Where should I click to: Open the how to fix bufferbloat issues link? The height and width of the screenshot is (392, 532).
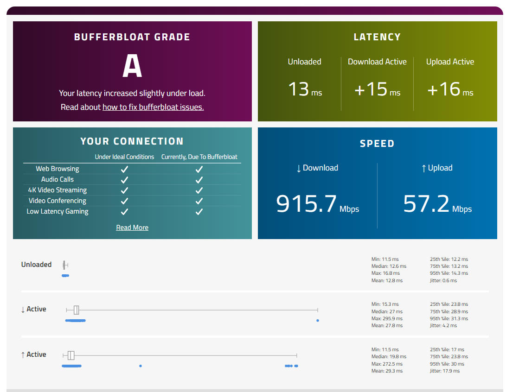point(153,107)
